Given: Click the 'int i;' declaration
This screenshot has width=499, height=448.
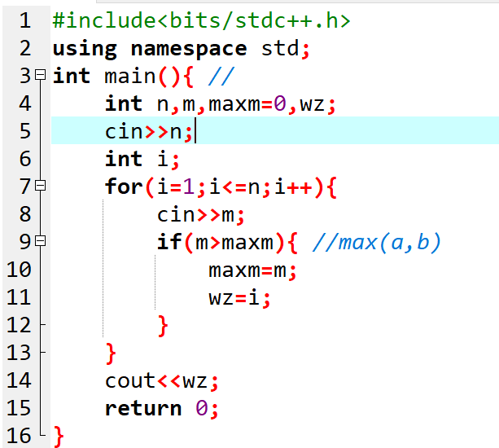Looking at the screenshot, I should click(142, 159).
